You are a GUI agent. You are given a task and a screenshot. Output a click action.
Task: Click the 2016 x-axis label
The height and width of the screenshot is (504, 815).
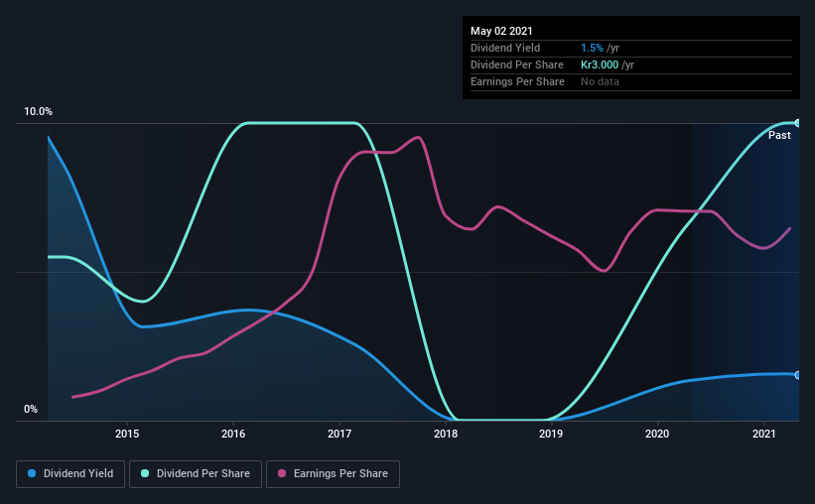pos(233,434)
